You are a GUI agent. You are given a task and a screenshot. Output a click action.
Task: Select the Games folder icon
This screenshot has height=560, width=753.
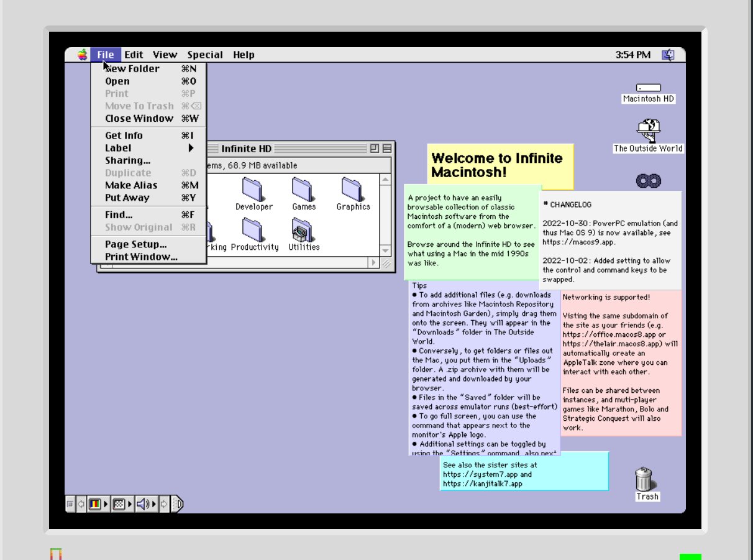tap(303, 189)
